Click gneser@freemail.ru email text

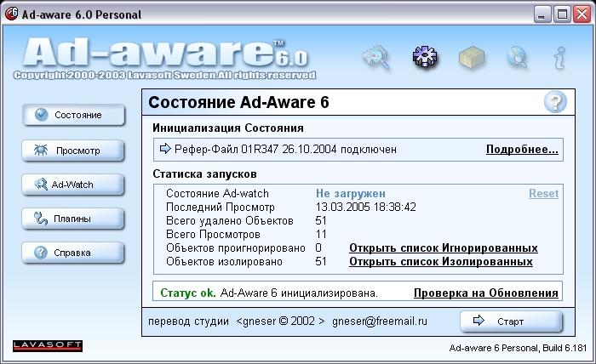380,321
